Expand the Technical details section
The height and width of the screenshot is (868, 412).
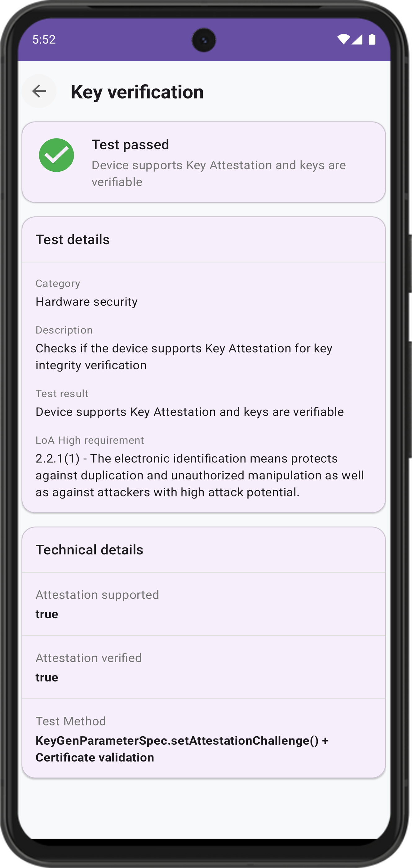(x=90, y=549)
